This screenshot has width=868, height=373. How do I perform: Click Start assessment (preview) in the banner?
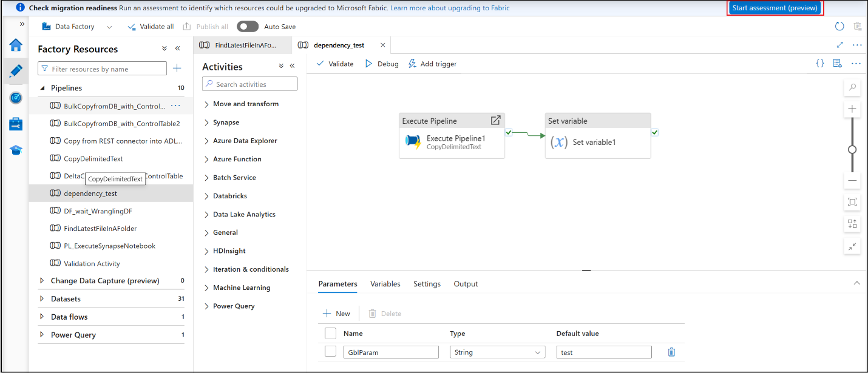point(775,7)
